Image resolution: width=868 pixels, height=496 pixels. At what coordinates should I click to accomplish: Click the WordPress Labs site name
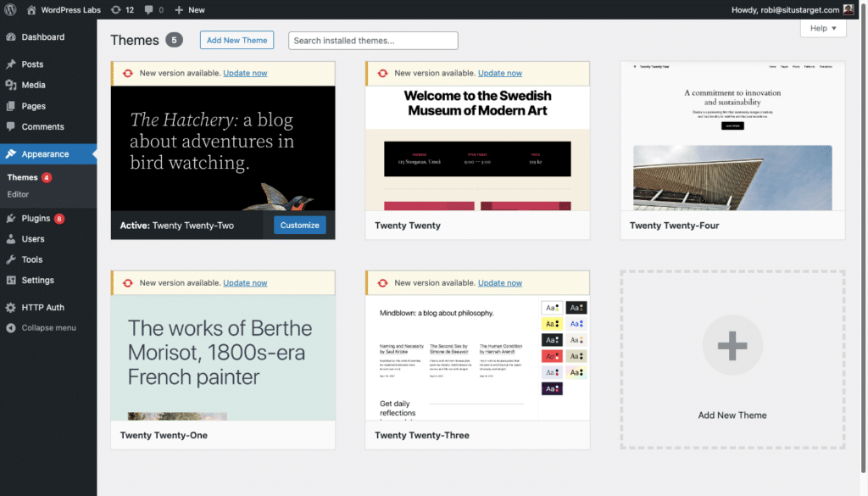coord(71,10)
